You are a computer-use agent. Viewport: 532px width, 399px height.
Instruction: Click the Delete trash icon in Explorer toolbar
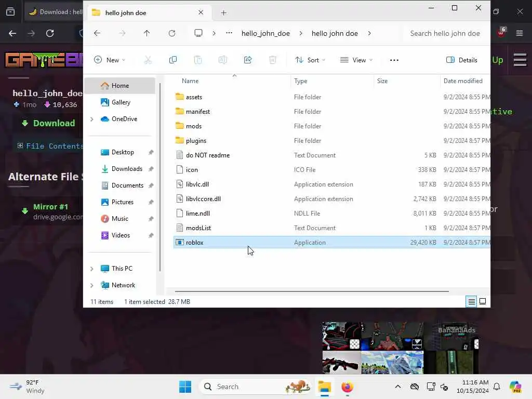272,60
